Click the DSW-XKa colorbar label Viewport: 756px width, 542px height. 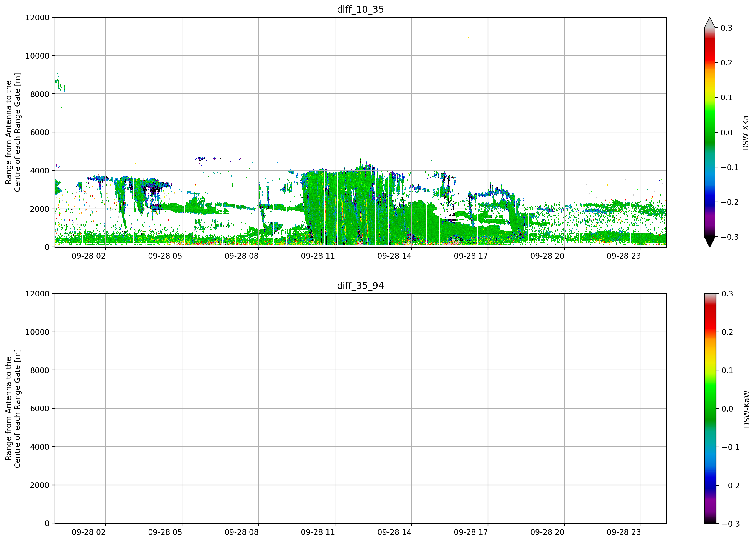click(746, 133)
